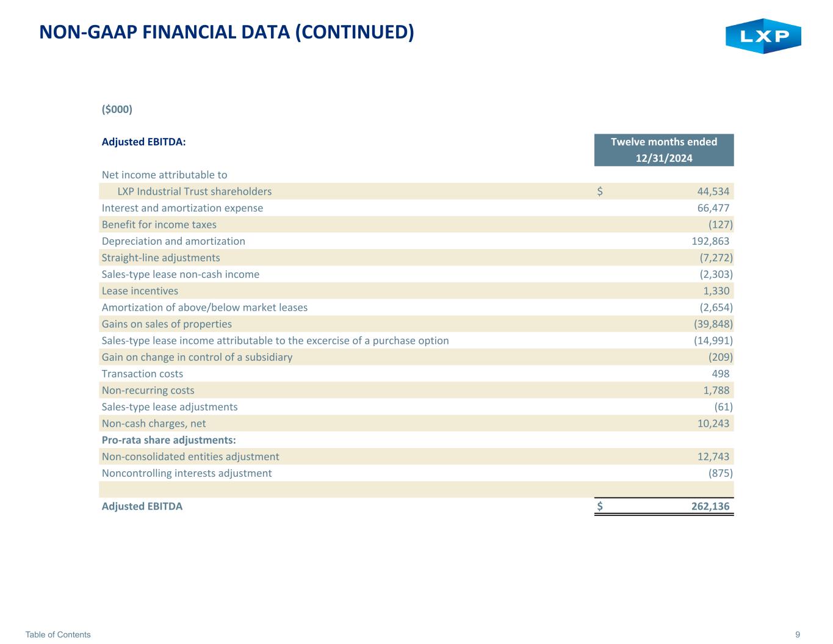Click the value (209)
This screenshot has height=644, width=833.
click(720, 356)
